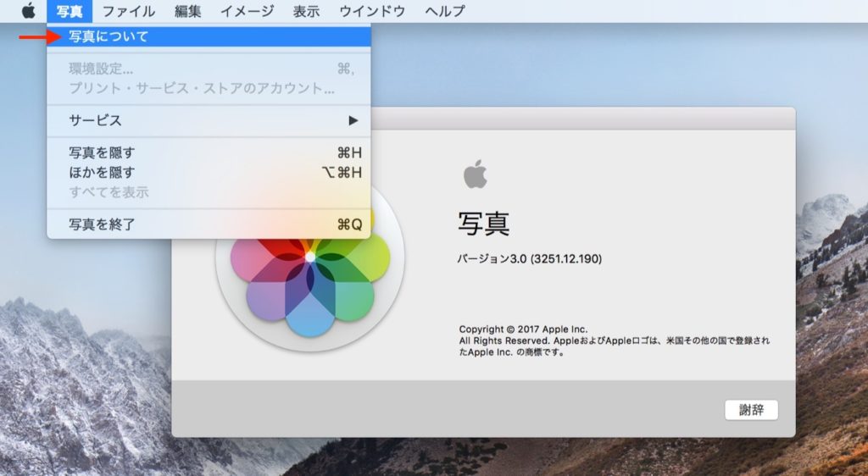Open the イメージ menu

[247, 11]
